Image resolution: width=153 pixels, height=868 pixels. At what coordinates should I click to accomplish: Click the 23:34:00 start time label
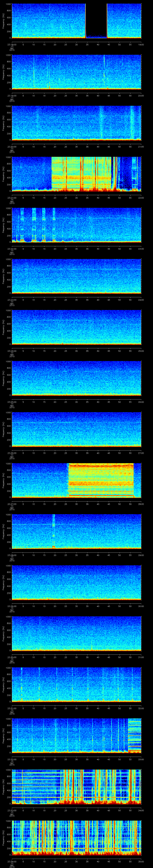tap(12, 861)
